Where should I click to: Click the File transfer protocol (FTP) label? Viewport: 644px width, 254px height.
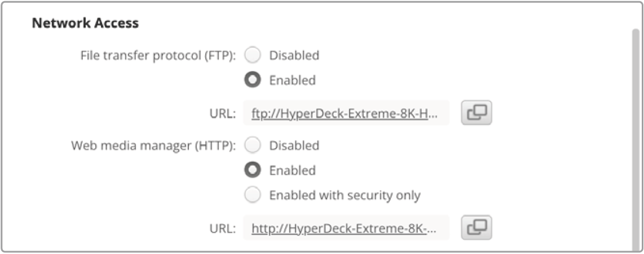pos(158,56)
